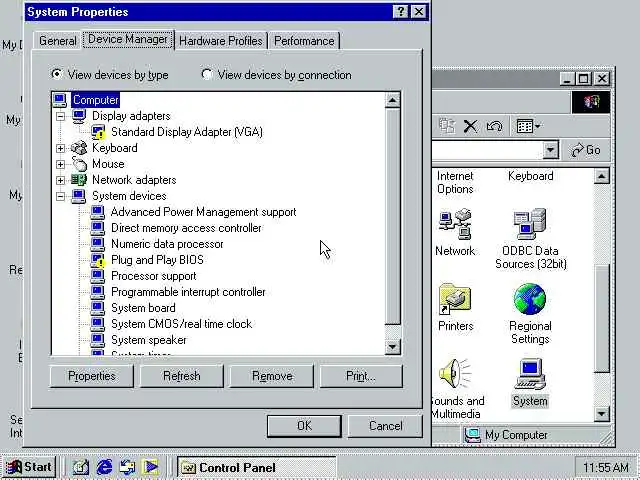Select System board entry
This screenshot has width=640, height=480.
point(143,308)
